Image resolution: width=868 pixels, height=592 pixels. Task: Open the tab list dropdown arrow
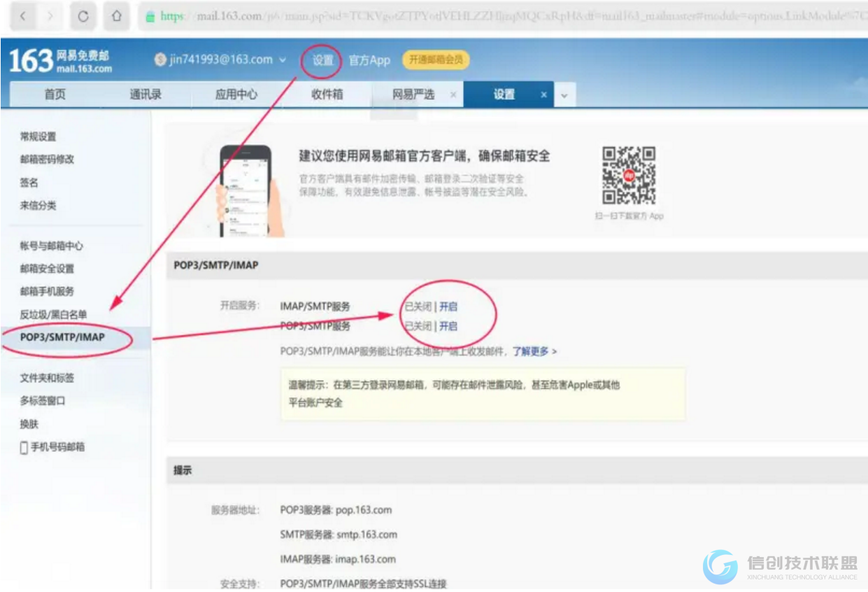[x=564, y=96]
